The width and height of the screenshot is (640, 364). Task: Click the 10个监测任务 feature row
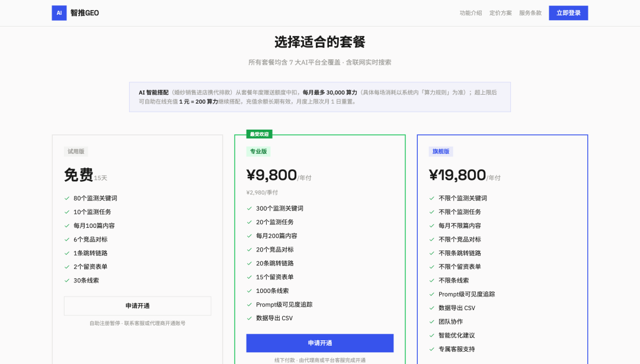coord(137,212)
